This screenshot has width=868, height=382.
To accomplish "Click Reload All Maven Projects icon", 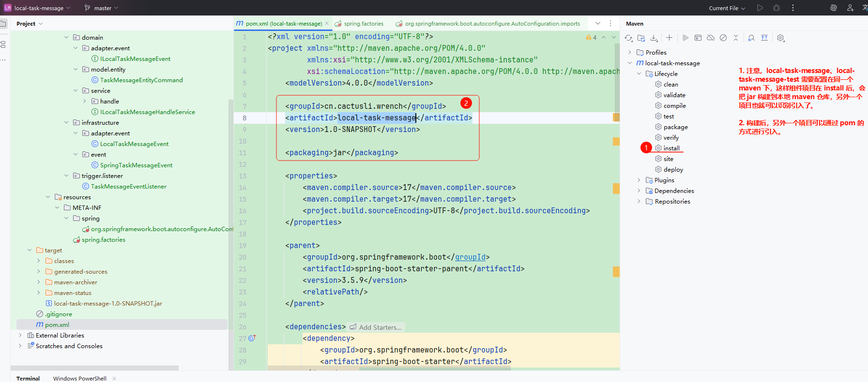I will coord(628,38).
